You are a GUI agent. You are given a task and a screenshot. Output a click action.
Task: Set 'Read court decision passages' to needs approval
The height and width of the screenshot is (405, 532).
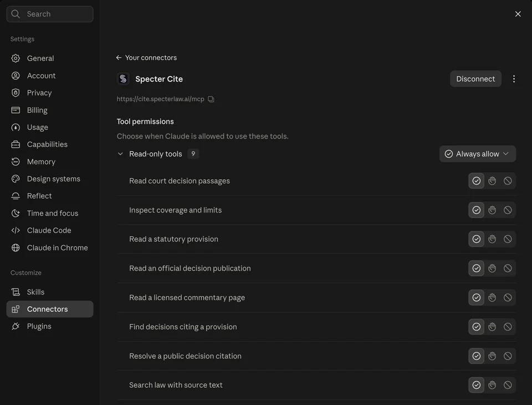tap(492, 181)
